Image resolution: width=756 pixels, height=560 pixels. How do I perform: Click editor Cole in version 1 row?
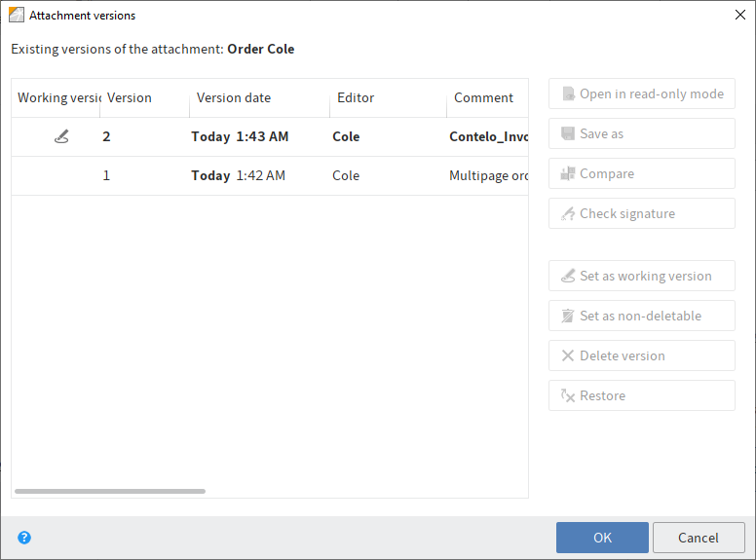346,175
